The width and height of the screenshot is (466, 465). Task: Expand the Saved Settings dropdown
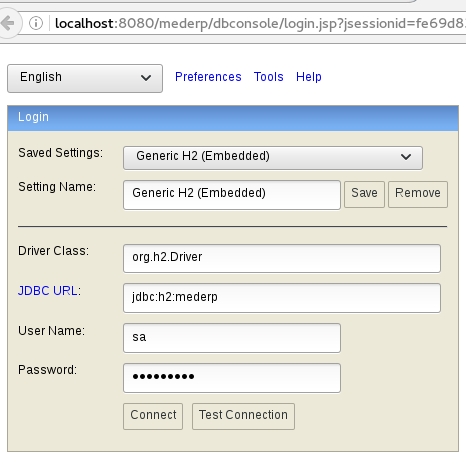(x=273, y=158)
